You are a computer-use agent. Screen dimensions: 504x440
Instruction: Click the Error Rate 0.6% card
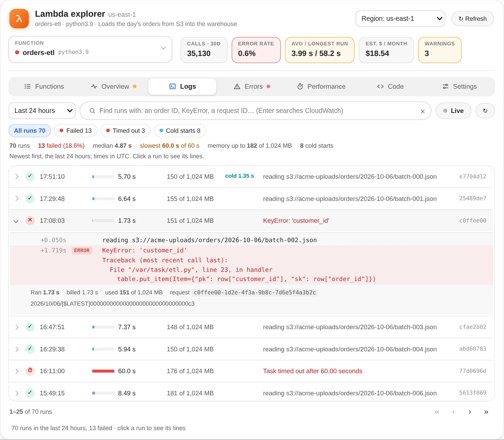[x=256, y=50]
